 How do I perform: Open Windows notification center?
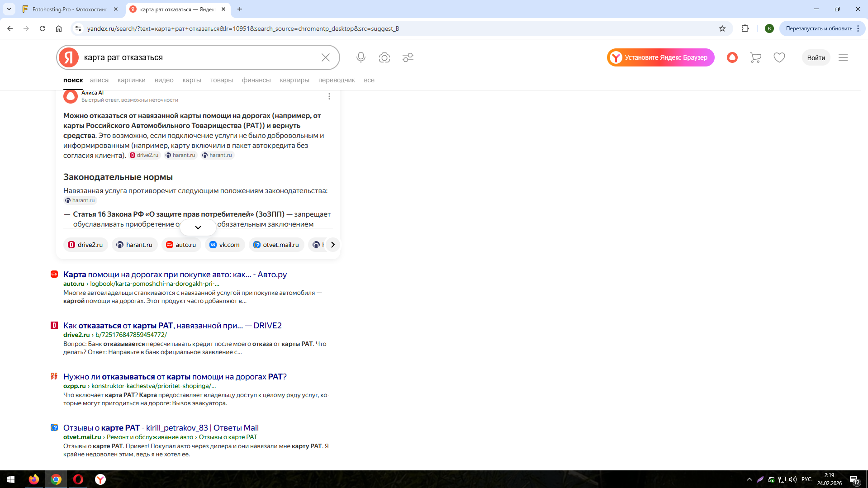click(x=854, y=479)
